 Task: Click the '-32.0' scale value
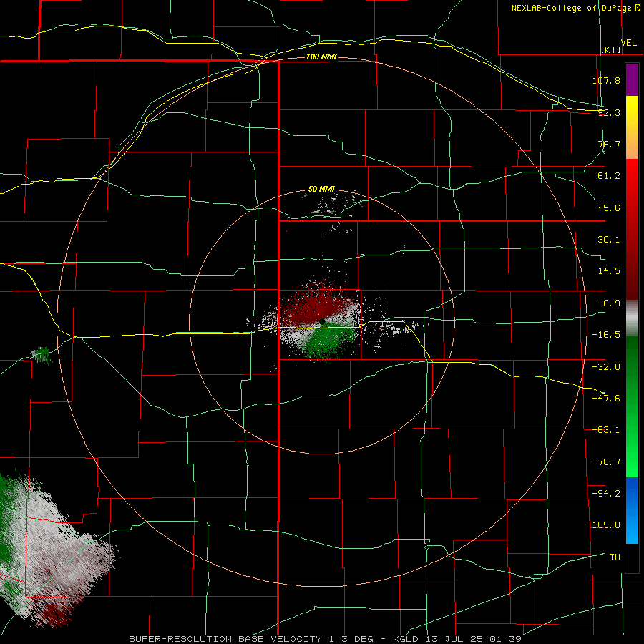pos(606,367)
